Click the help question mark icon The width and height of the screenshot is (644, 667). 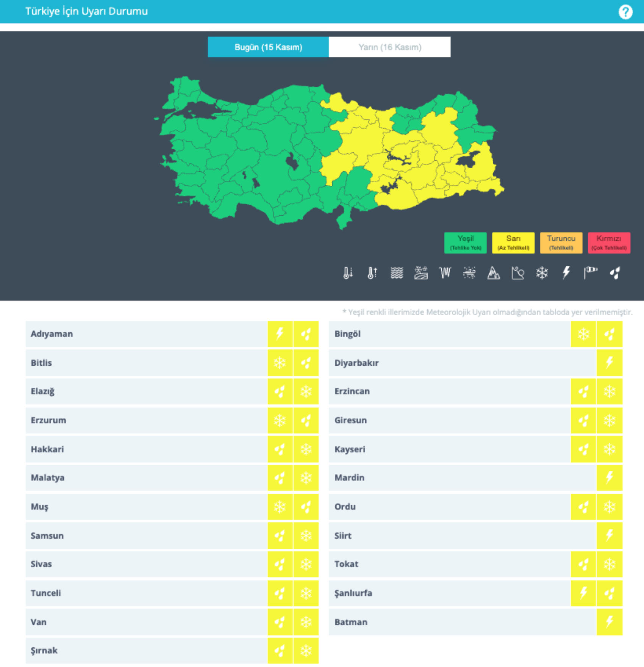625,12
